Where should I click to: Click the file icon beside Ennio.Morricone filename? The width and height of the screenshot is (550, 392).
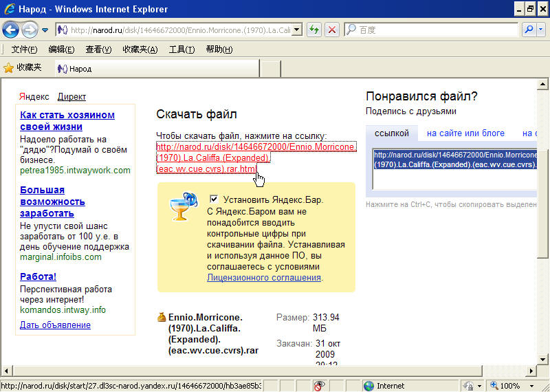point(162,317)
